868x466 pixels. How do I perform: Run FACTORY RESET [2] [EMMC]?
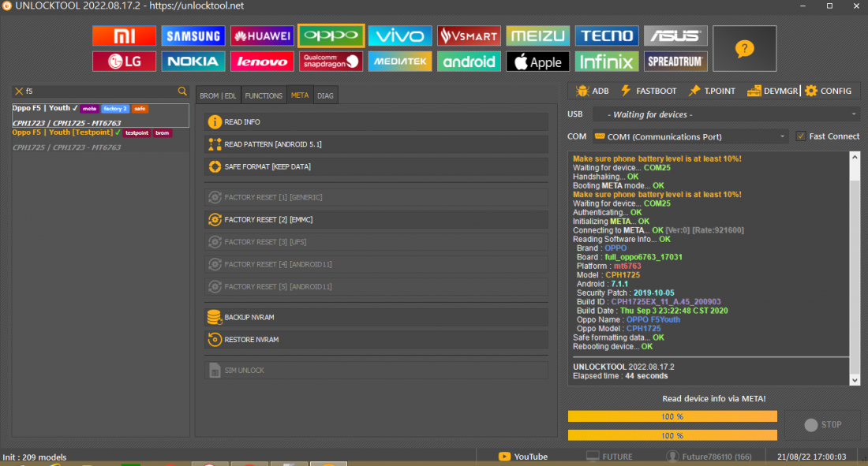(x=376, y=220)
